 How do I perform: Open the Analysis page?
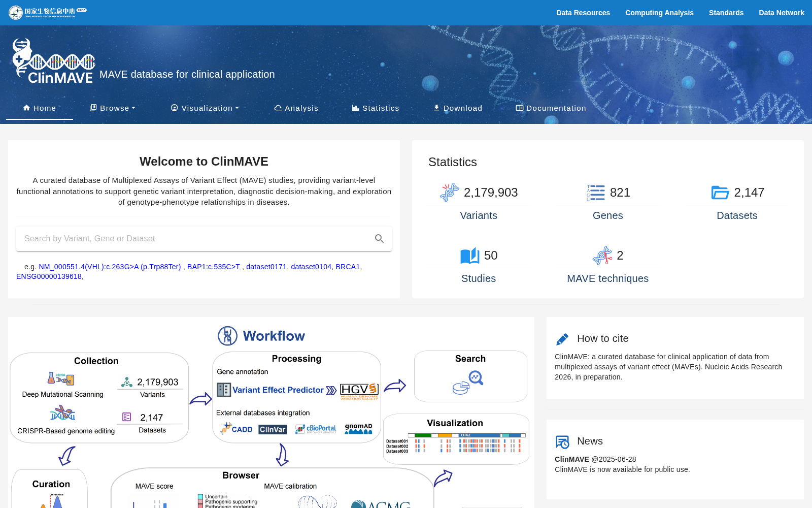point(296,108)
